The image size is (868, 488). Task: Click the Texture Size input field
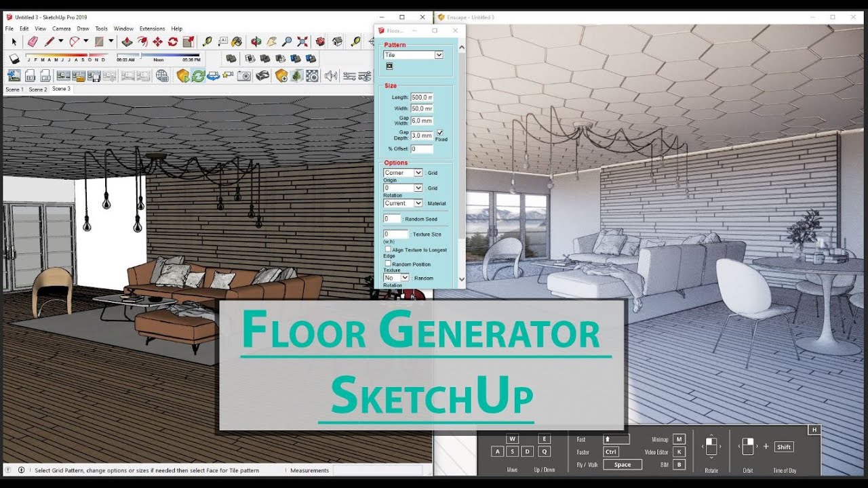(x=396, y=234)
